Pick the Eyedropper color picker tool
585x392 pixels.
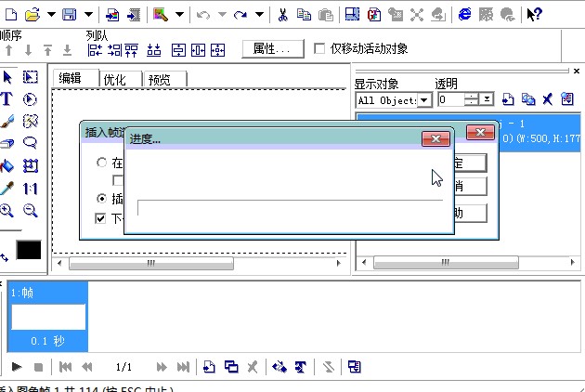point(7,189)
